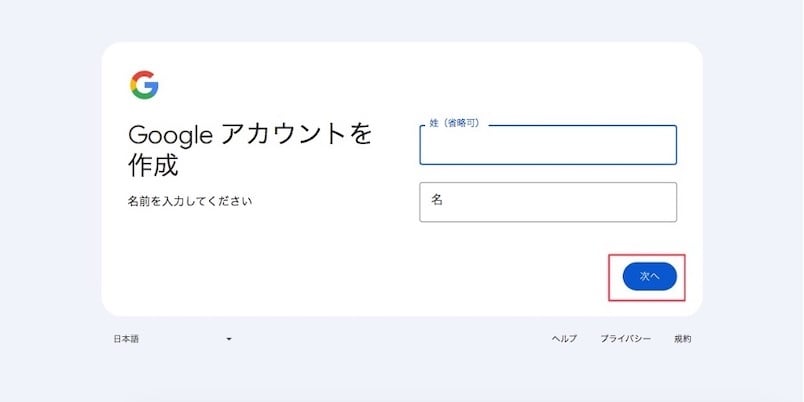Focus the 姓（省略可） input field

point(547,146)
